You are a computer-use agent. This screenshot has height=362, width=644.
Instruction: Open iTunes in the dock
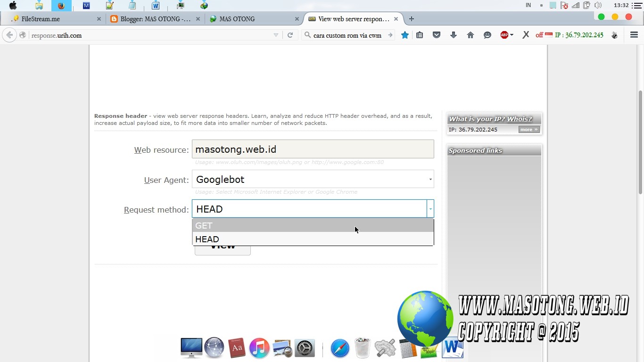tap(259, 348)
